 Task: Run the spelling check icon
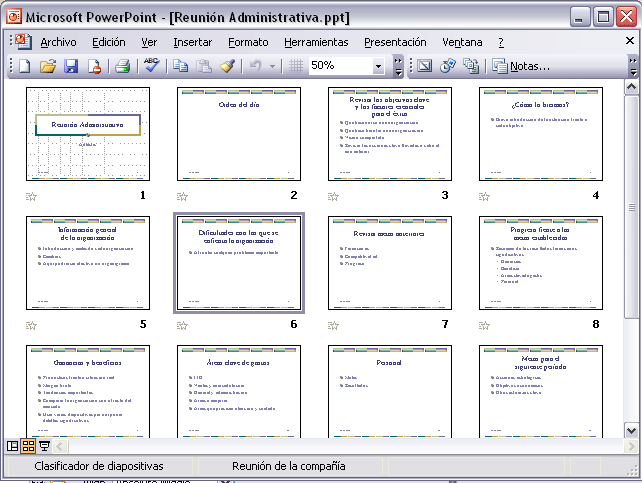coord(152,66)
